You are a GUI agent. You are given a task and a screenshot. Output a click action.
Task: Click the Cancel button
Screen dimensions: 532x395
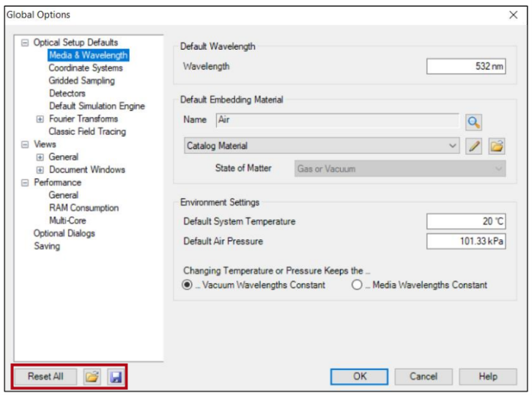click(x=424, y=377)
